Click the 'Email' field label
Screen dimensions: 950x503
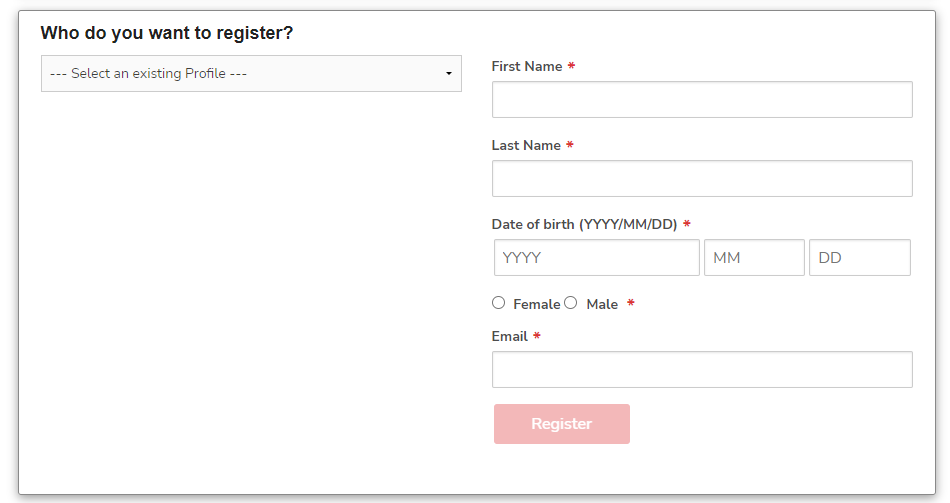click(x=510, y=336)
